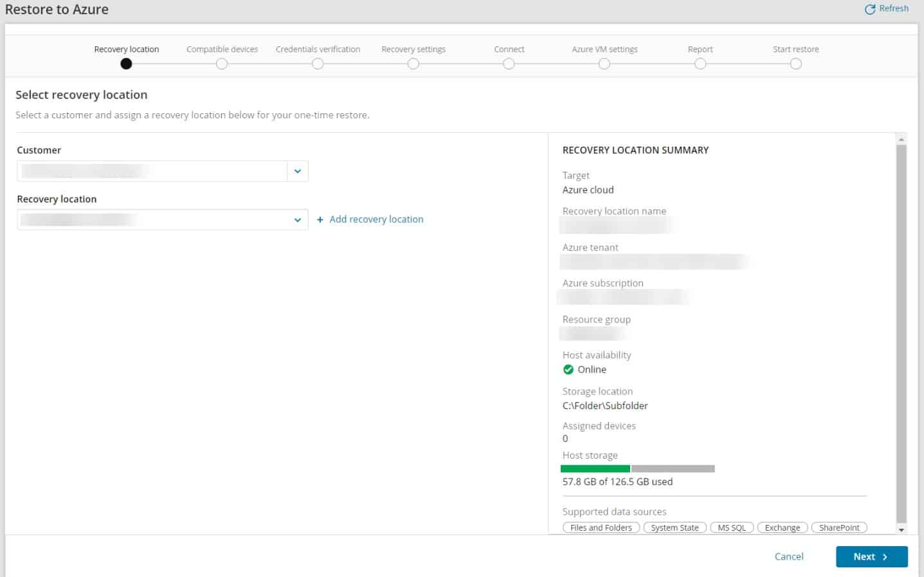Click the Recovery settings step label

[413, 49]
